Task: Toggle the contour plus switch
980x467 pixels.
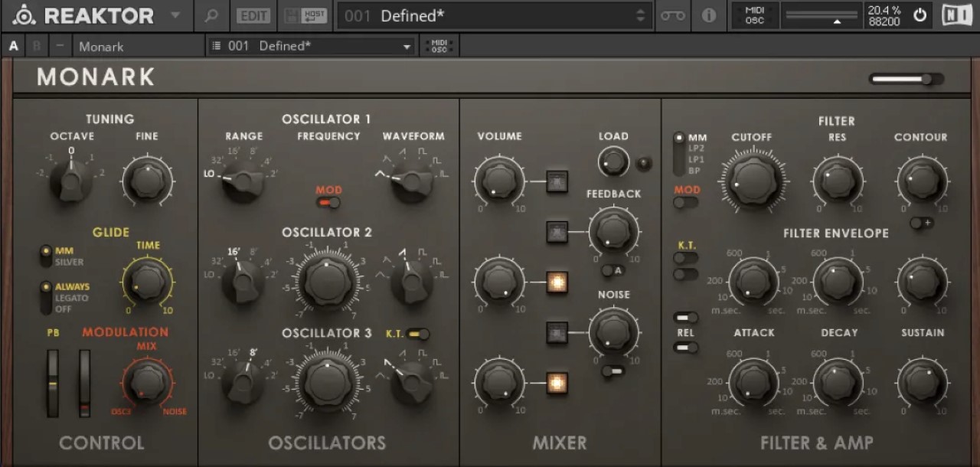Action: pyautogui.click(x=921, y=223)
